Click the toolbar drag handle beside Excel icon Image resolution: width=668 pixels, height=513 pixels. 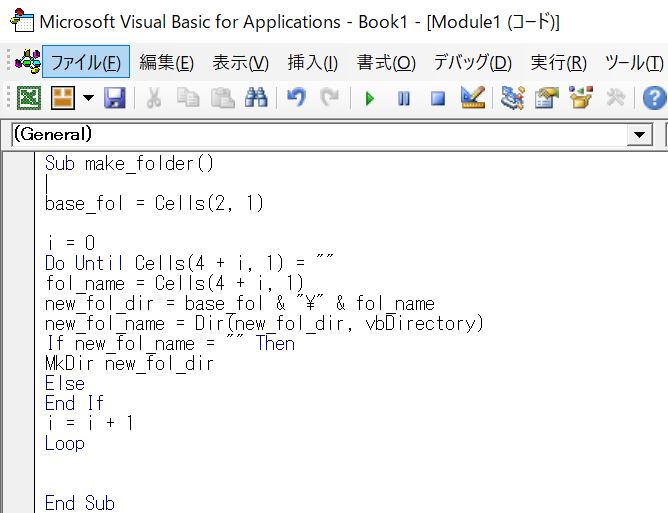click(8, 98)
